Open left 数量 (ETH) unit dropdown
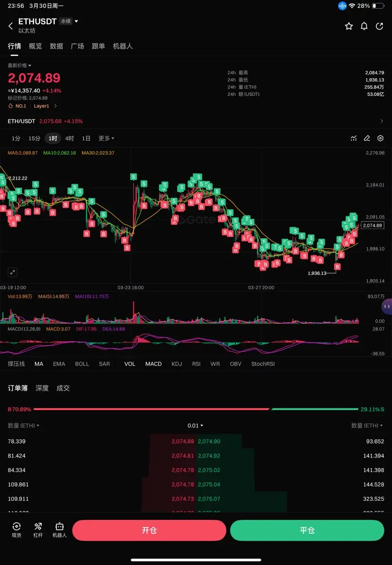Image resolution: width=392 pixels, height=565 pixels. pyautogui.click(x=23, y=426)
